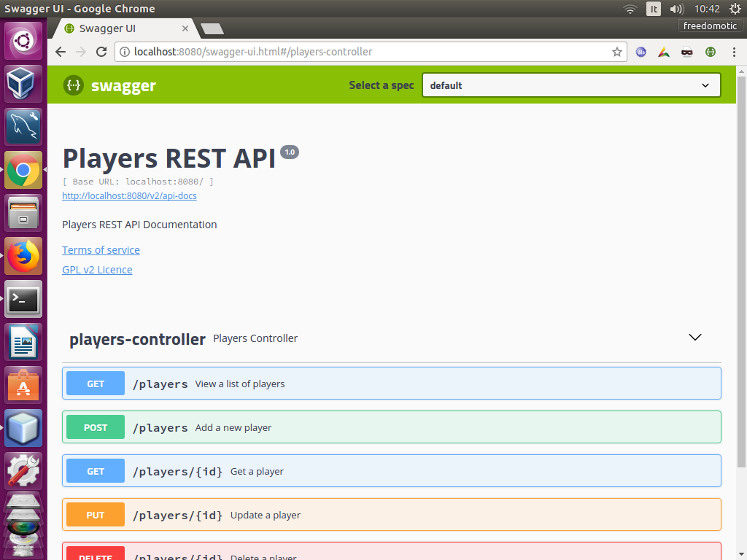Viewport: 747px width, 560px height.
Task: Open the clock menu showing 10:42
Action: 707,9
